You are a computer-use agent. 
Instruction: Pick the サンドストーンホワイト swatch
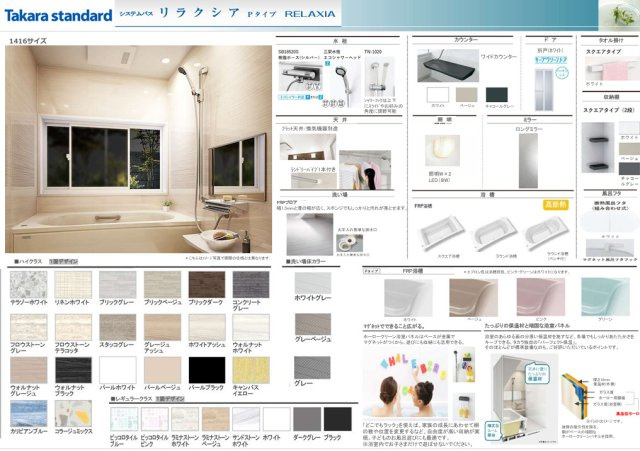(x=246, y=419)
